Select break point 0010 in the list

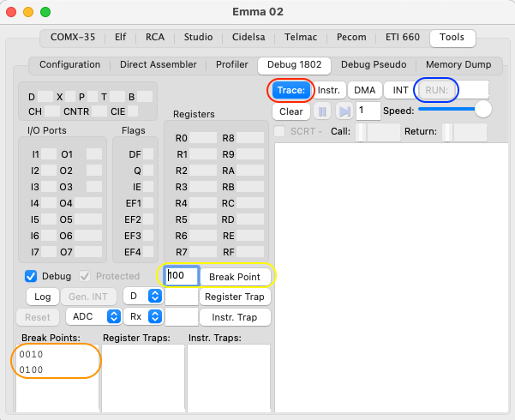pyautogui.click(x=32, y=355)
